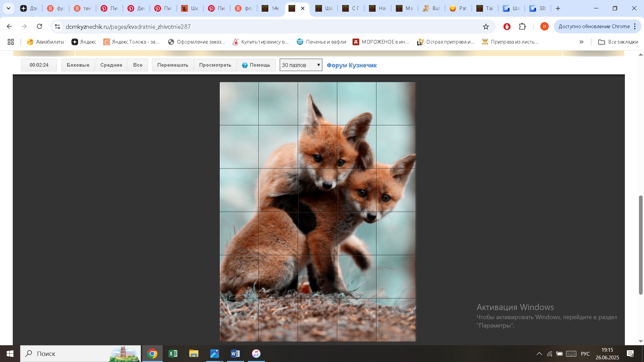Open the Chrome three-dot menu

[635, 26]
